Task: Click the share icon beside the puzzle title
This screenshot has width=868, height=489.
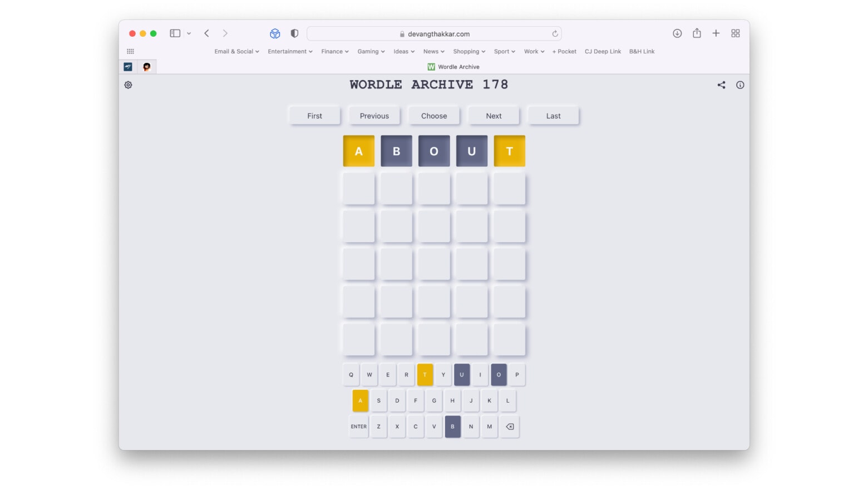Action: pyautogui.click(x=721, y=85)
